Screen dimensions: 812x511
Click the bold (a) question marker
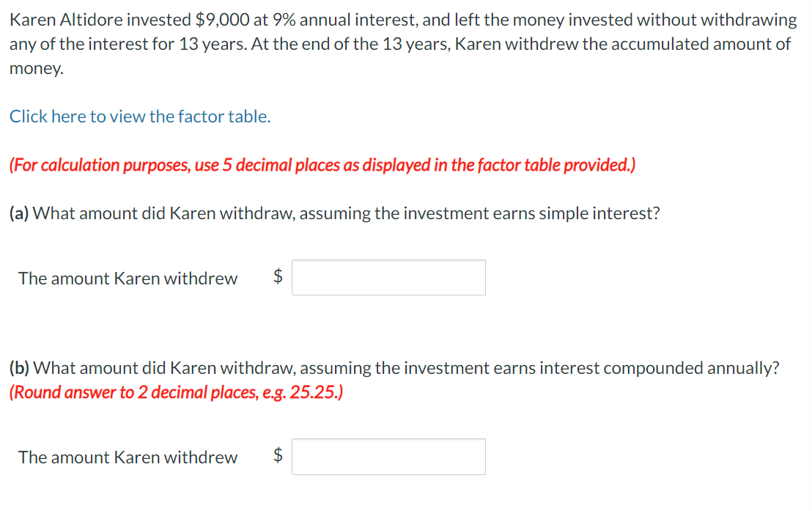coord(19,213)
